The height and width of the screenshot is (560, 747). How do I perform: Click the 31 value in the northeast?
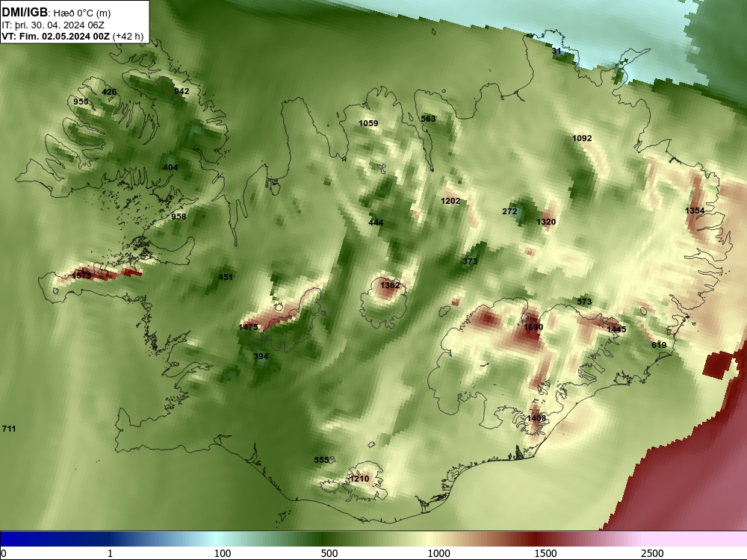pos(557,51)
